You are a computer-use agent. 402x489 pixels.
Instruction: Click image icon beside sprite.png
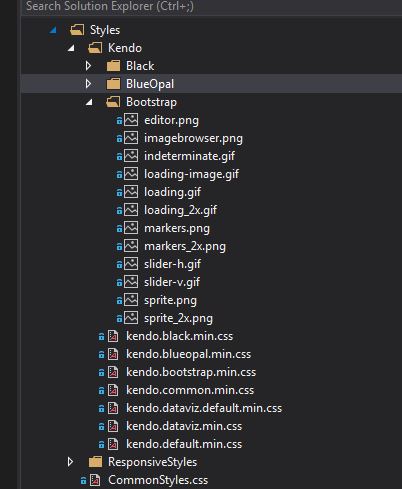[x=131, y=300]
